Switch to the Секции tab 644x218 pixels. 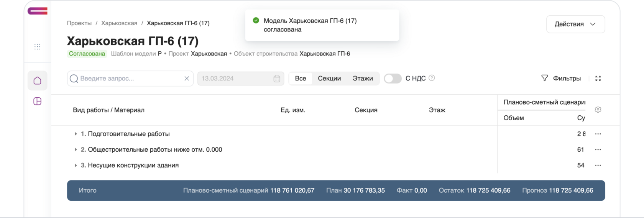329,79
